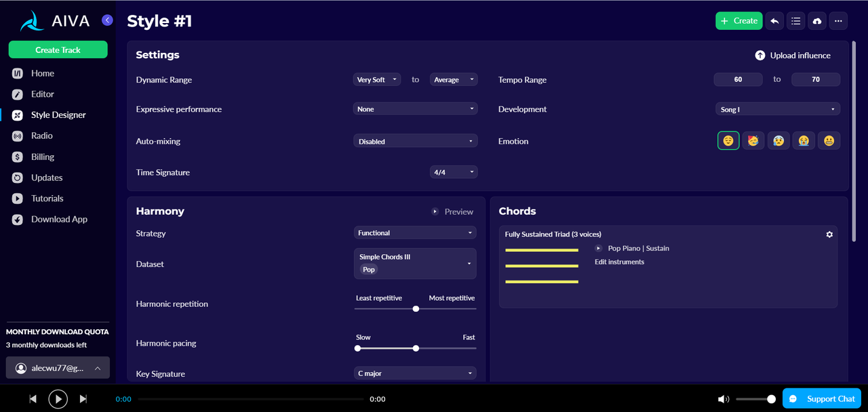This screenshot has height=412, width=868.
Task: Click the cloud upload icon in header
Action: click(x=817, y=21)
